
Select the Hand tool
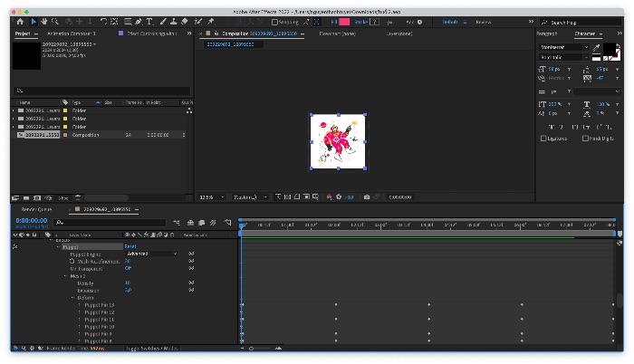tap(44, 22)
